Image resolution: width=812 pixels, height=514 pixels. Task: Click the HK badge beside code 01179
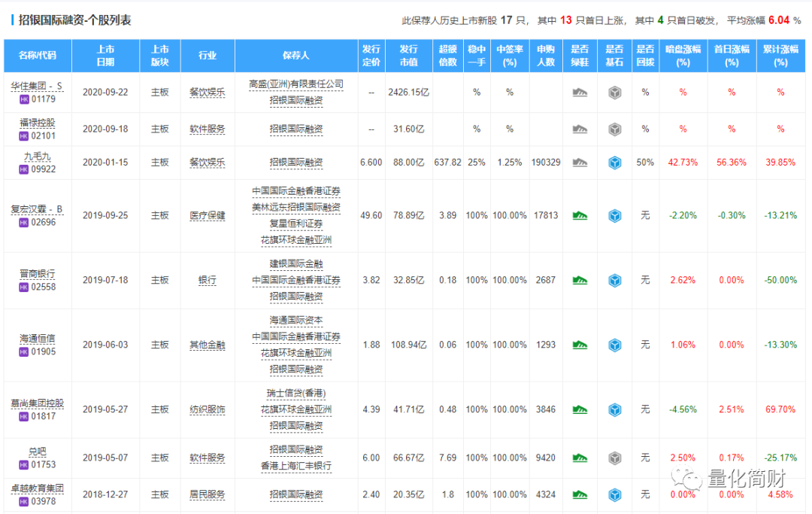24,99
